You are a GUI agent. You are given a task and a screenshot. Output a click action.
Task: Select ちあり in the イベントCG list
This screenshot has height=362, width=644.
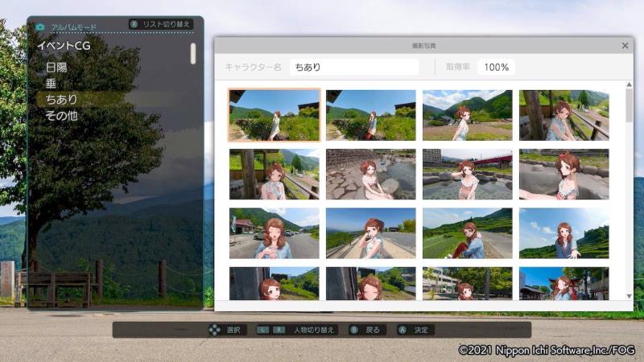coord(62,99)
